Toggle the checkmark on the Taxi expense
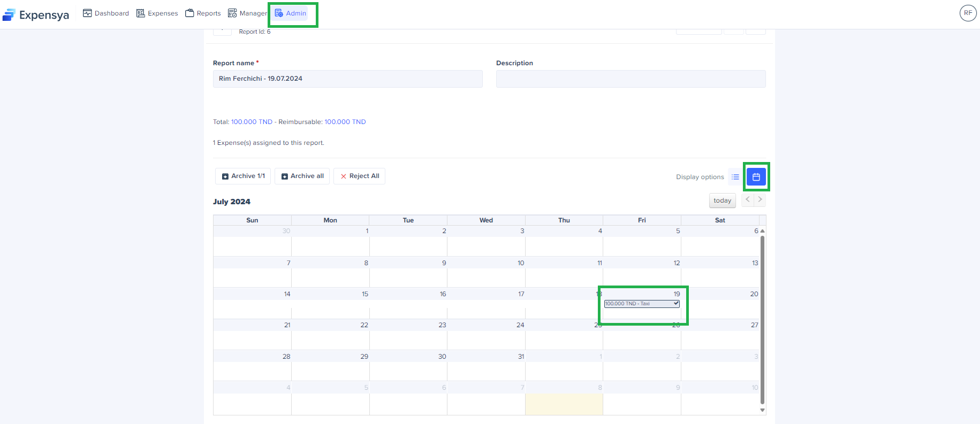Image resolution: width=980 pixels, height=424 pixels. pyautogui.click(x=676, y=303)
